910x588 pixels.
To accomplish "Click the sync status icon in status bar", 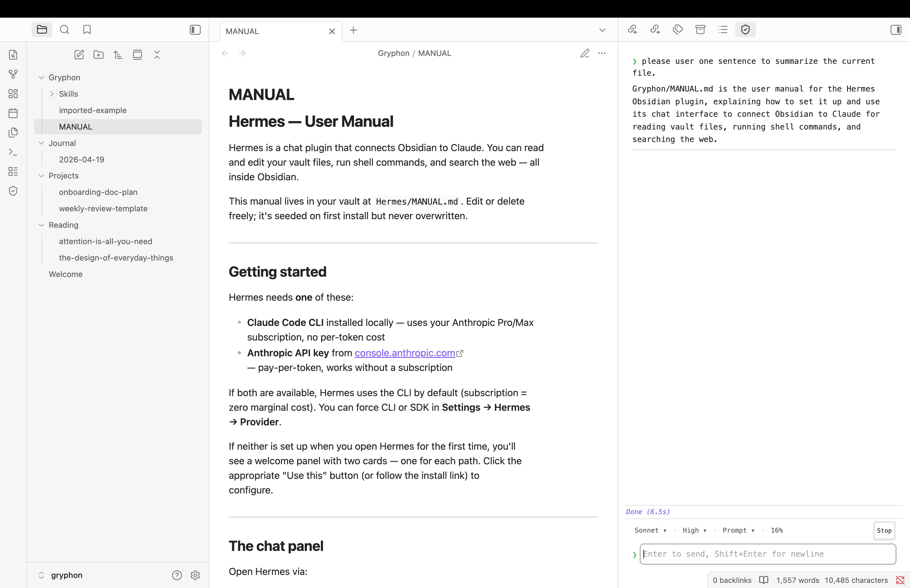I will point(900,580).
